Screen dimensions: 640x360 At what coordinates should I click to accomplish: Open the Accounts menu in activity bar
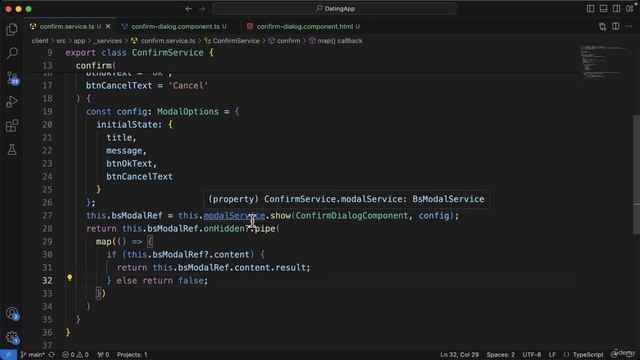point(12,313)
